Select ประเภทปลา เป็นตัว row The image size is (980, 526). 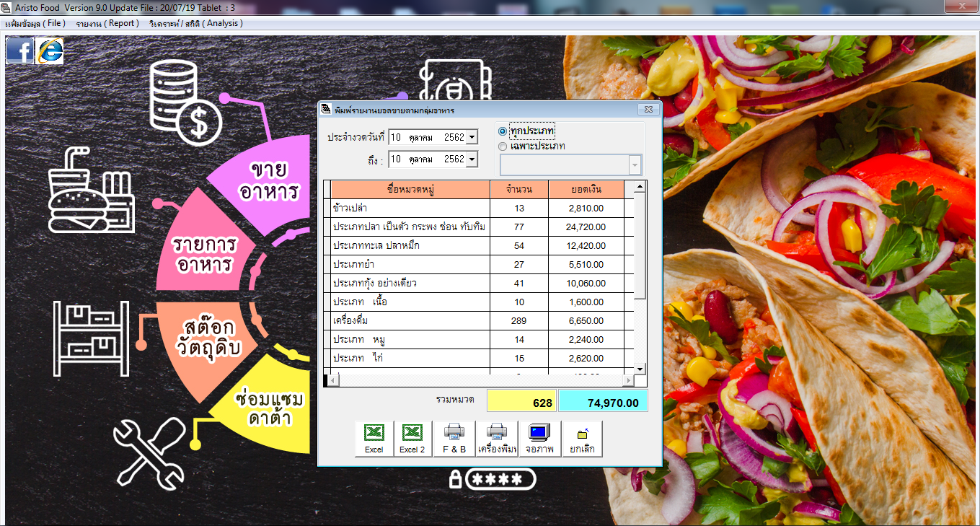pyautogui.click(x=478, y=227)
